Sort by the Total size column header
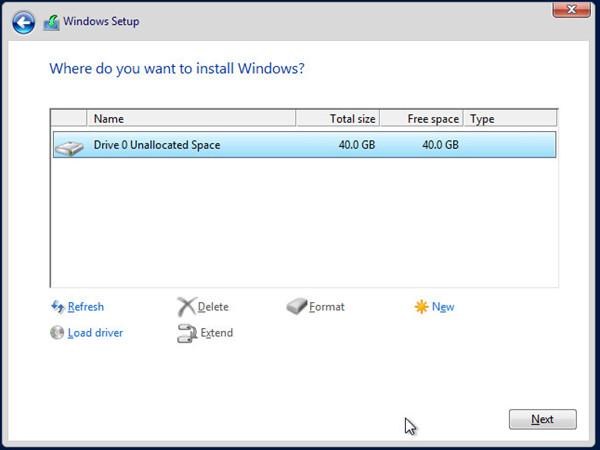The width and height of the screenshot is (600, 450). (338, 119)
